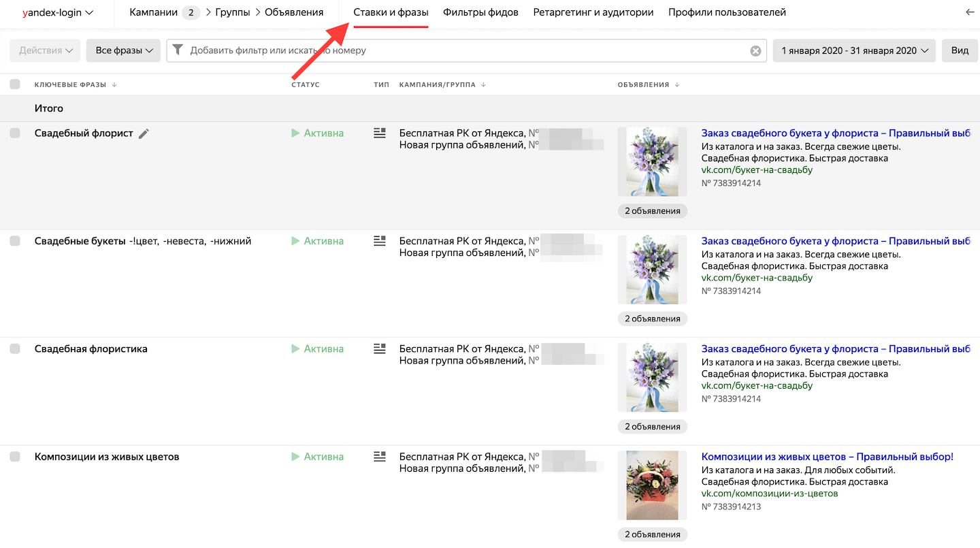Click the pencil edit icon beside Свадебный флорист
Image resolution: width=980 pixels, height=548 pixels.
click(x=144, y=134)
